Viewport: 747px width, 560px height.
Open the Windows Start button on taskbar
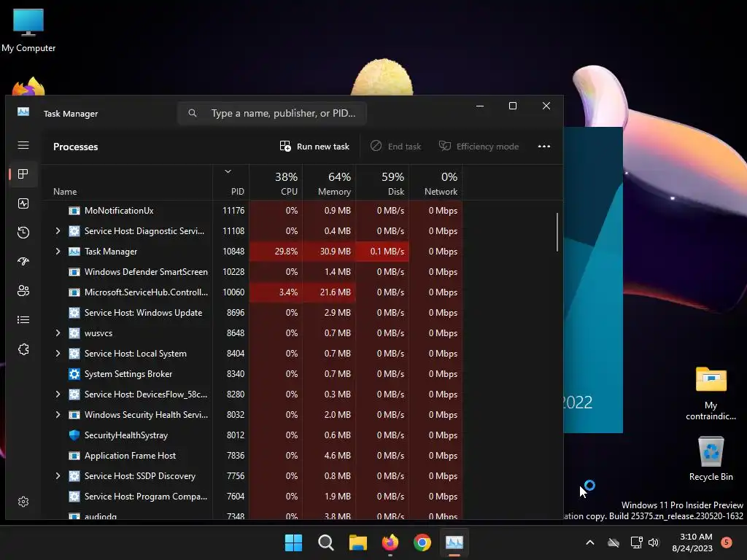(293, 542)
